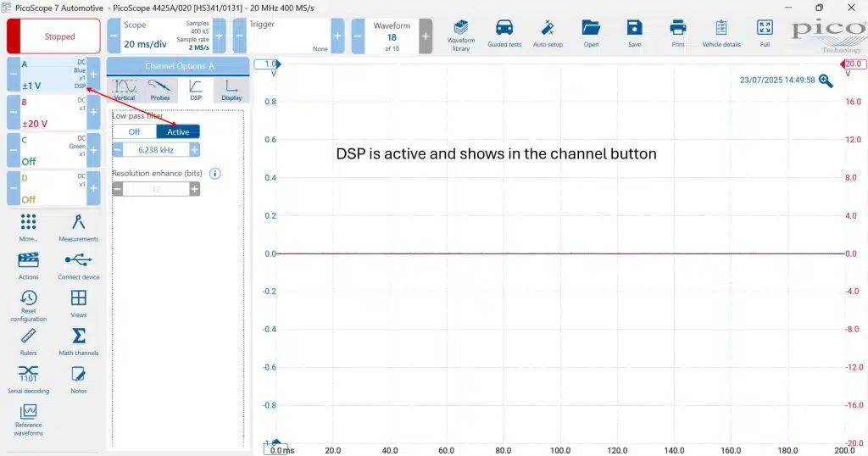
Task: Switch to the Vertical tab
Action: [124, 90]
